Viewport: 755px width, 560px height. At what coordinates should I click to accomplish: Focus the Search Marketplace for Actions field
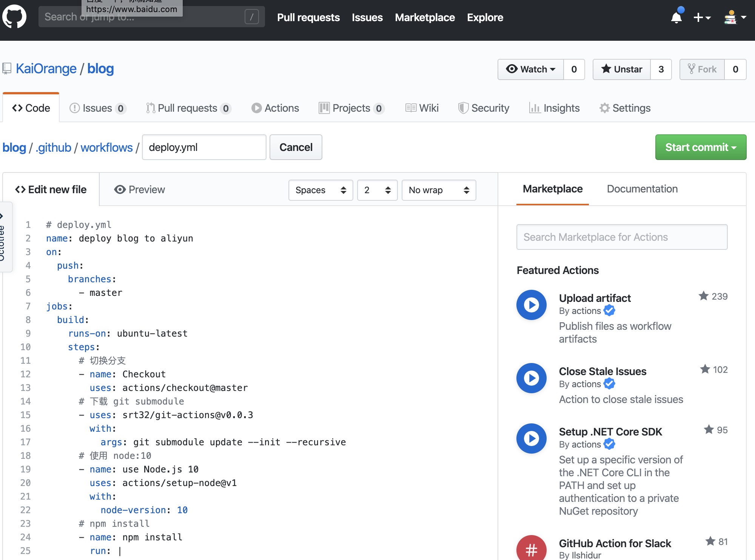click(622, 237)
